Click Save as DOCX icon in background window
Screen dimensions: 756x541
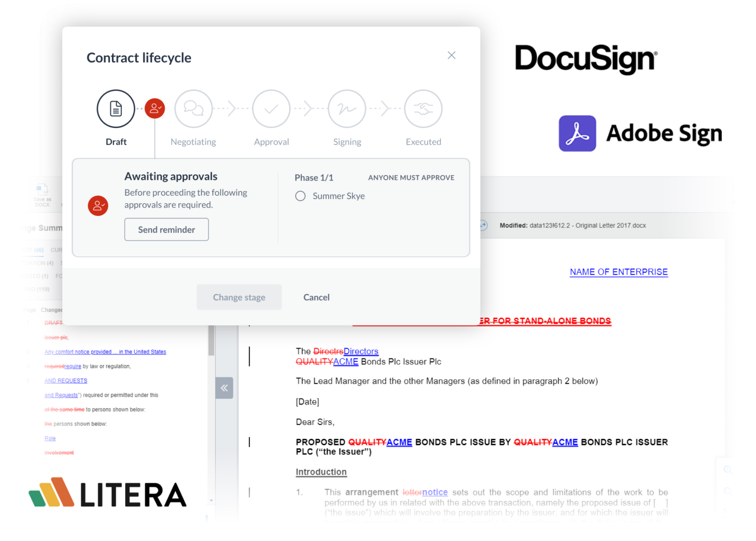tap(42, 195)
